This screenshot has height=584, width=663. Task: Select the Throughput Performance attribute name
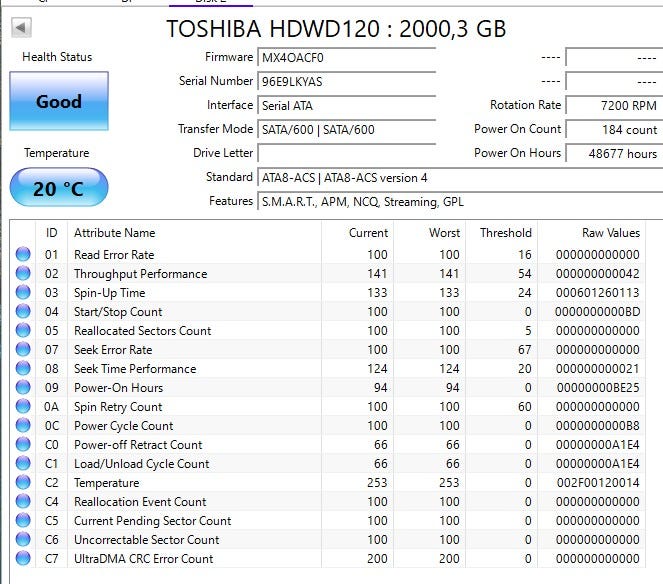coord(140,274)
